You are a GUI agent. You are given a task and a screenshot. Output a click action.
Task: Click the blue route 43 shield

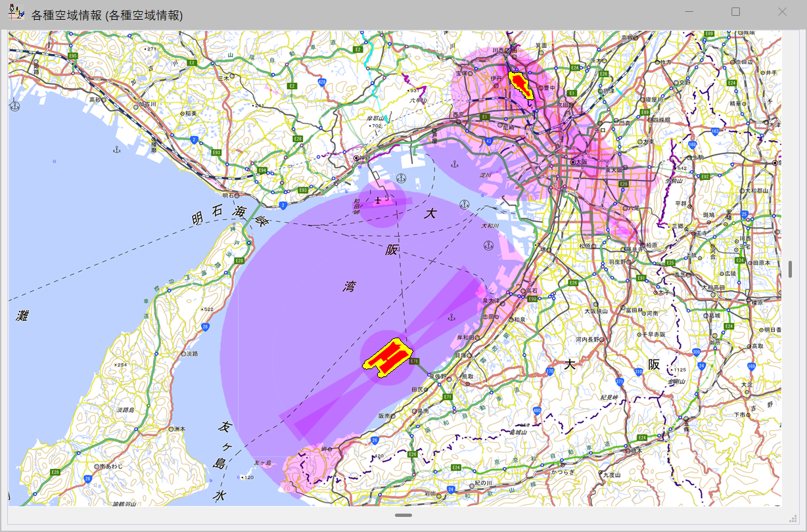pos(488,140)
